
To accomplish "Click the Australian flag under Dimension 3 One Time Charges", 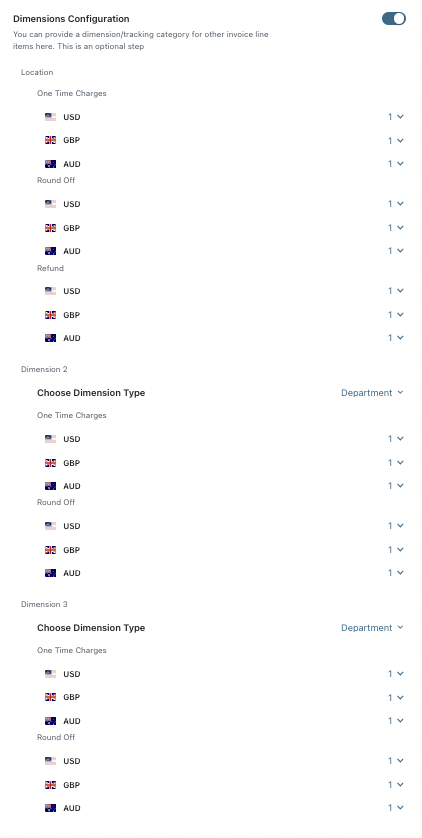I will [x=50, y=721].
